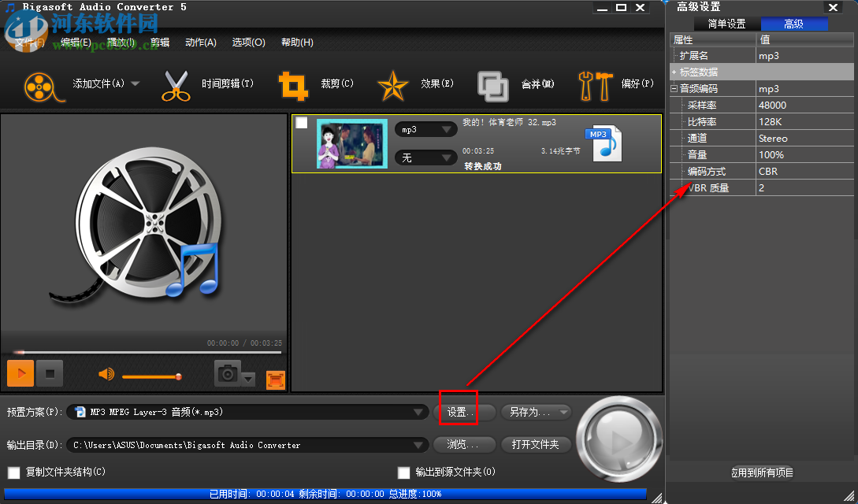Open the 时间剪辑 scissors tool
Viewport: 858px width, 504px height.
175,83
